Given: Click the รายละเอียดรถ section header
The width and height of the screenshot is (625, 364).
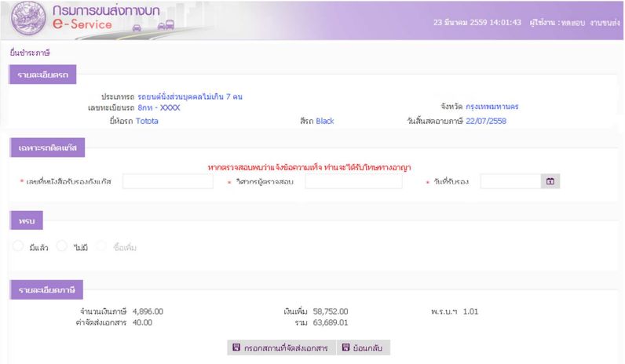Looking at the screenshot, I should (x=42, y=75).
